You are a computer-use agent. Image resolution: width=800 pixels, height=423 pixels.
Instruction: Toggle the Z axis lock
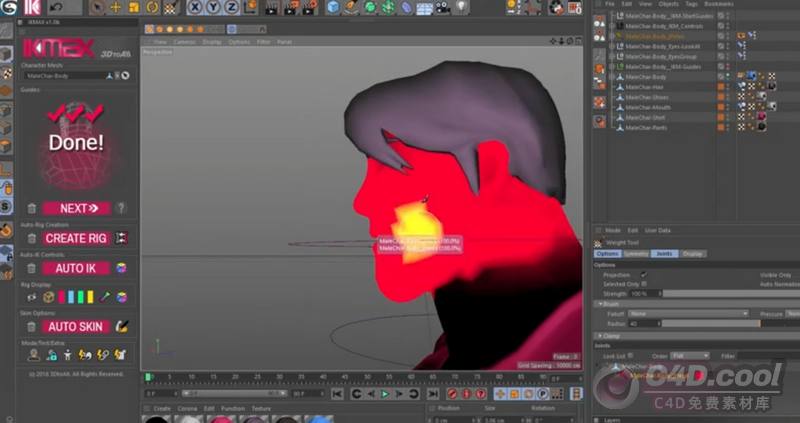coord(232,7)
